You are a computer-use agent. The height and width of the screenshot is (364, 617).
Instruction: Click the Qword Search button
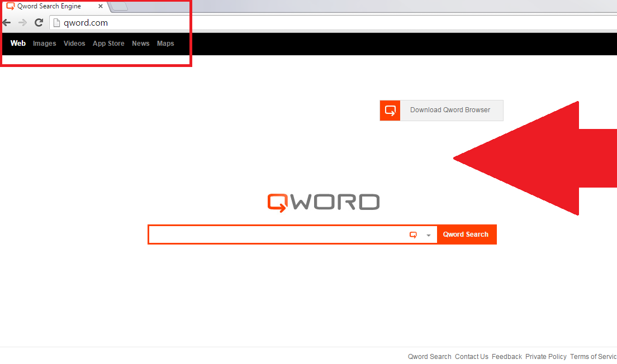(x=467, y=234)
